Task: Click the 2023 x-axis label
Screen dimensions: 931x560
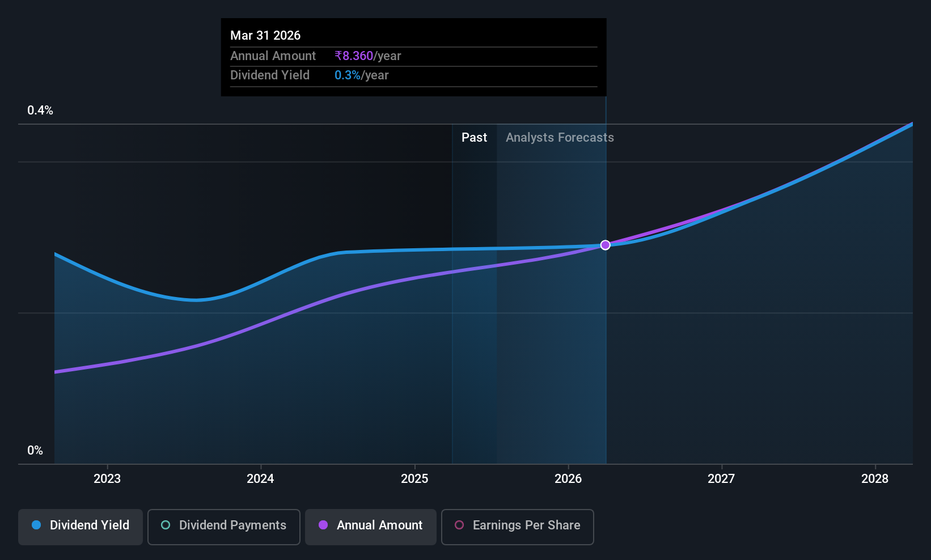Action: pyautogui.click(x=107, y=478)
